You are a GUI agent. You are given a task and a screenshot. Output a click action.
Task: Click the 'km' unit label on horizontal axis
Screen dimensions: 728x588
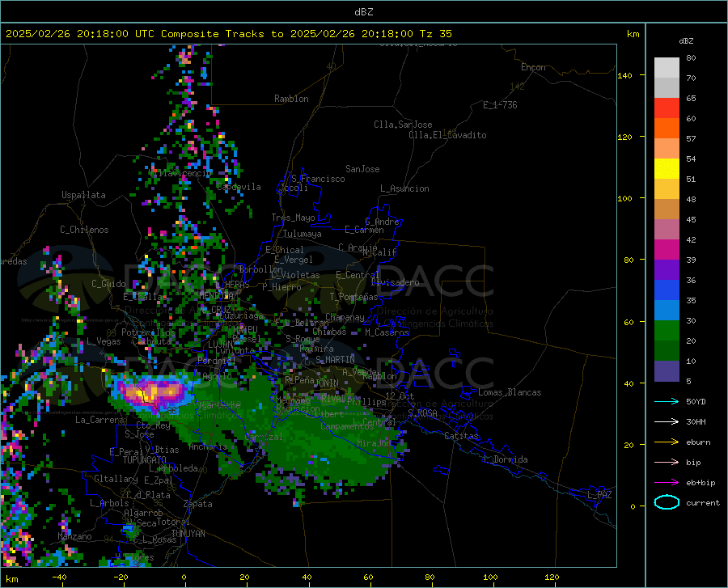point(11,579)
